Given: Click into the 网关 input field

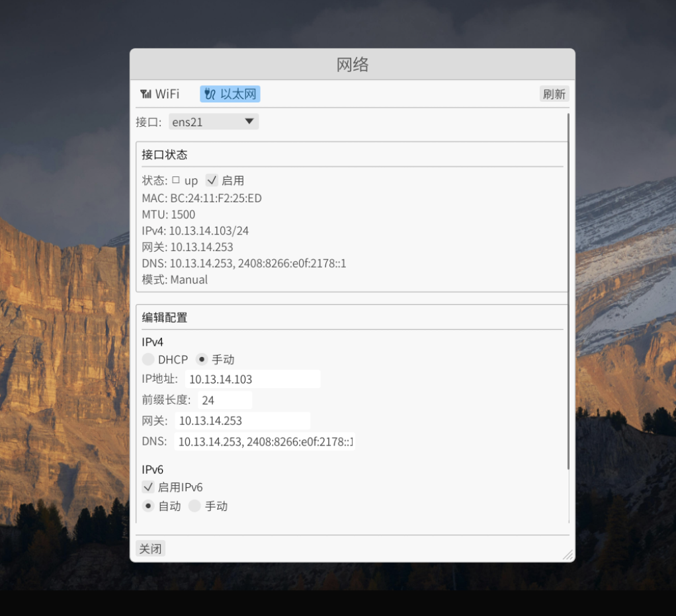Looking at the screenshot, I should pos(242,421).
